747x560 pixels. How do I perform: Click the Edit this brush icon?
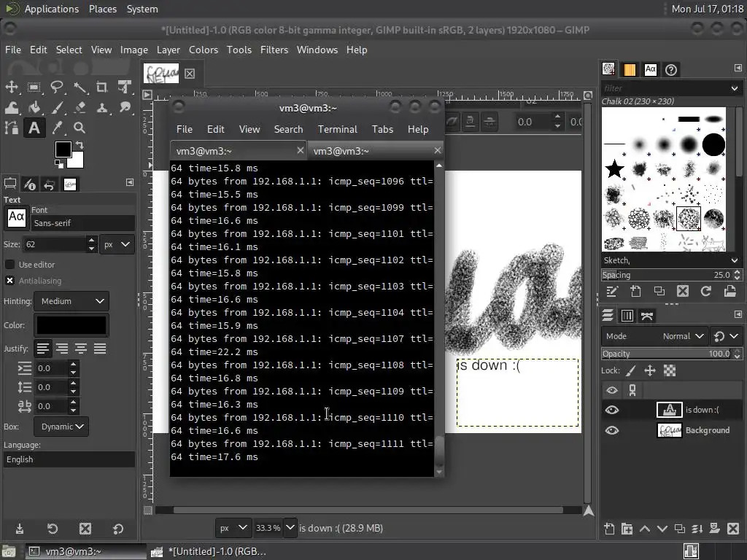pyautogui.click(x=612, y=292)
